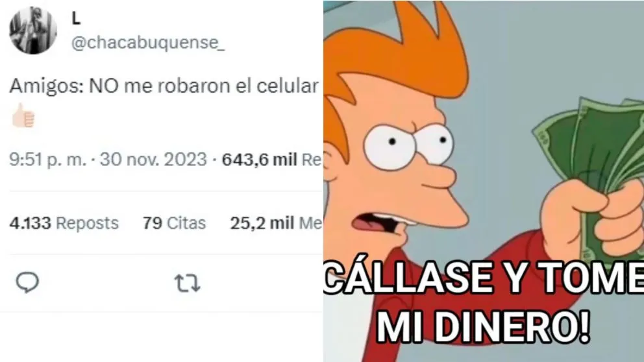Click the "MI DINERO!" caption text
Screen dimensions: 644x362
coord(484,327)
